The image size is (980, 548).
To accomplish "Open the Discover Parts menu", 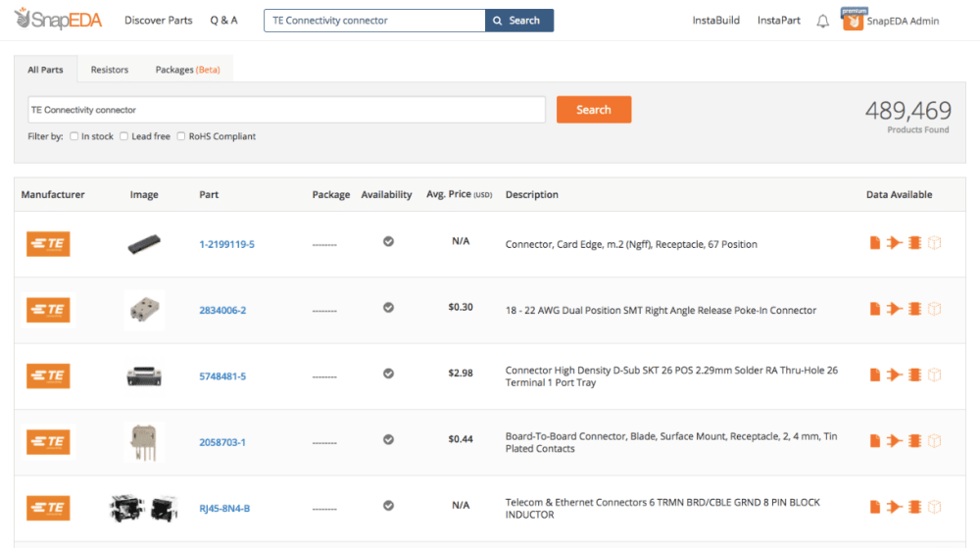I will [x=159, y=21].
